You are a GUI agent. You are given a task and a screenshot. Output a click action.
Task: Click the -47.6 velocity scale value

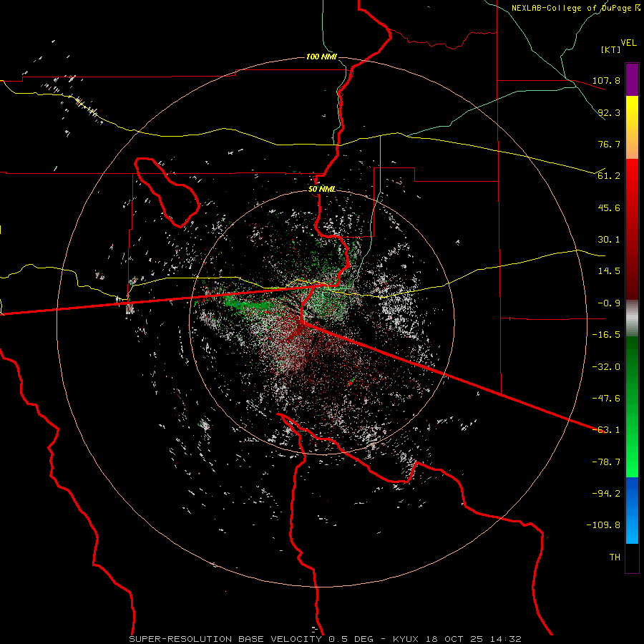click(606, 399)
